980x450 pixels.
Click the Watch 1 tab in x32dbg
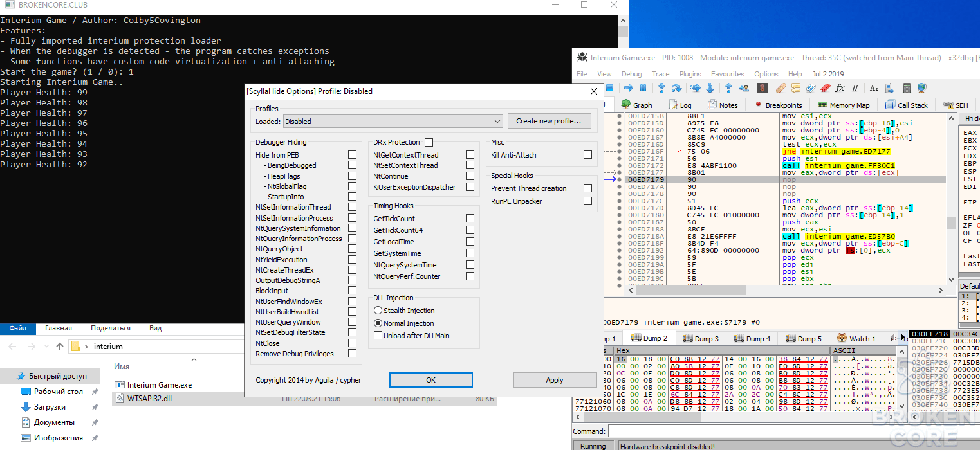coord(857,338)
